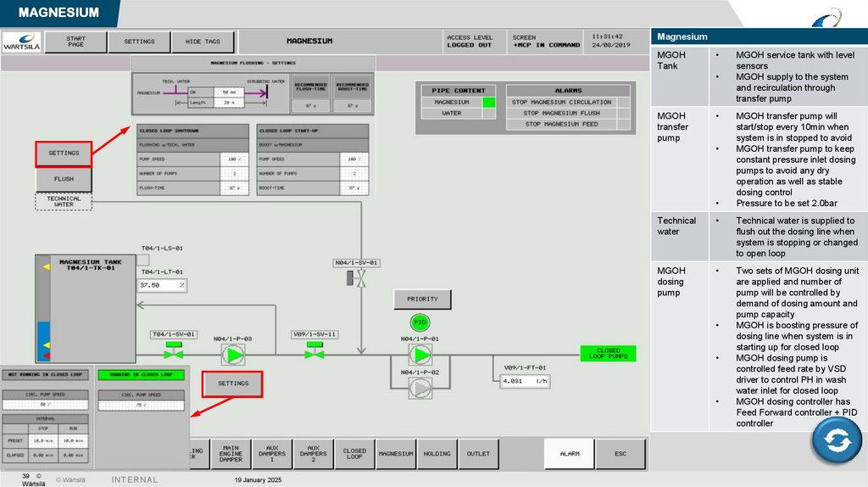Open the Alarm page

(570, 454)
